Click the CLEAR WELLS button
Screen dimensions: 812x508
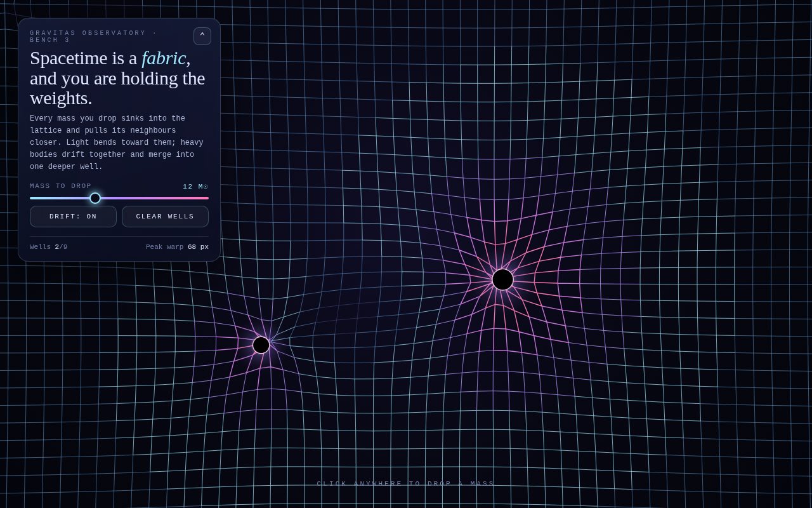click(x=165, y=217)
